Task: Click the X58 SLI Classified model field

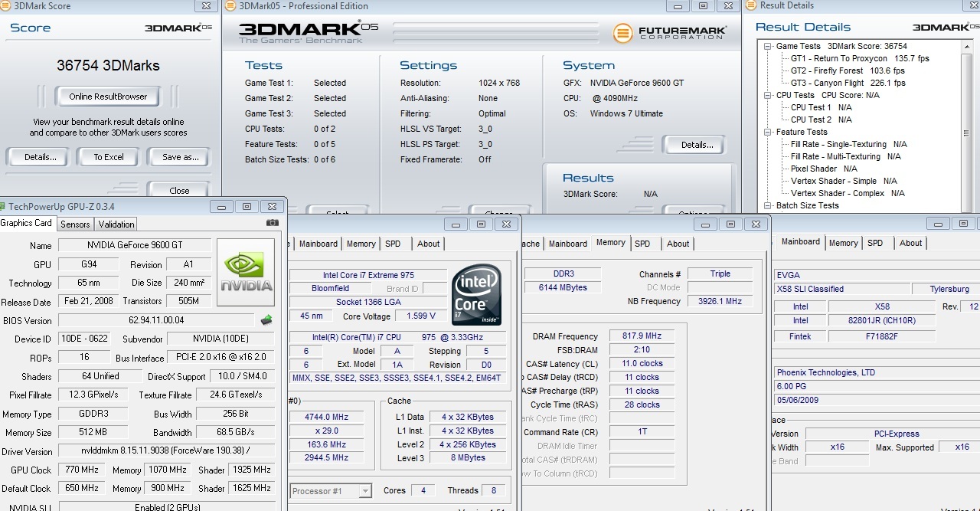Action: pyautogui.click(x=842, y=289)
